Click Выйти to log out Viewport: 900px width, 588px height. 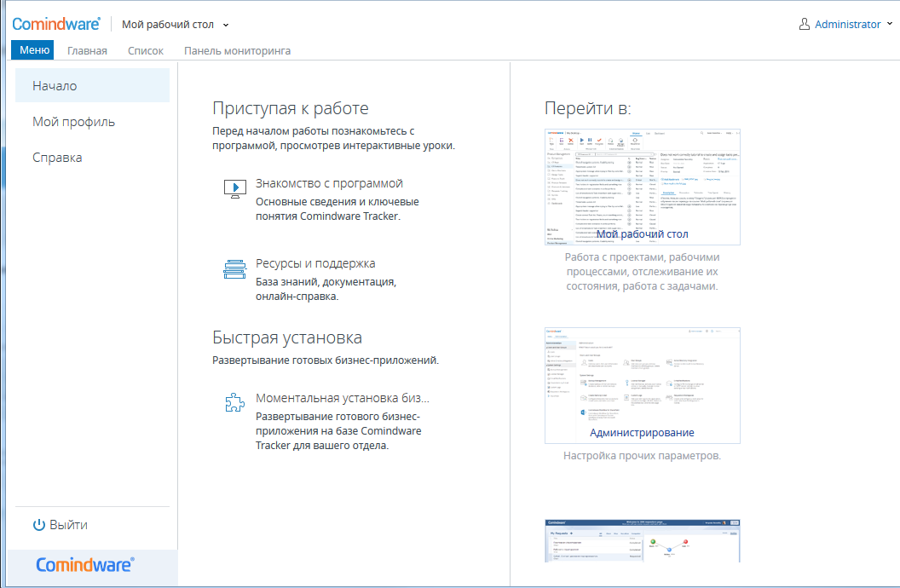pyautogui.click(x=68, y=525)
